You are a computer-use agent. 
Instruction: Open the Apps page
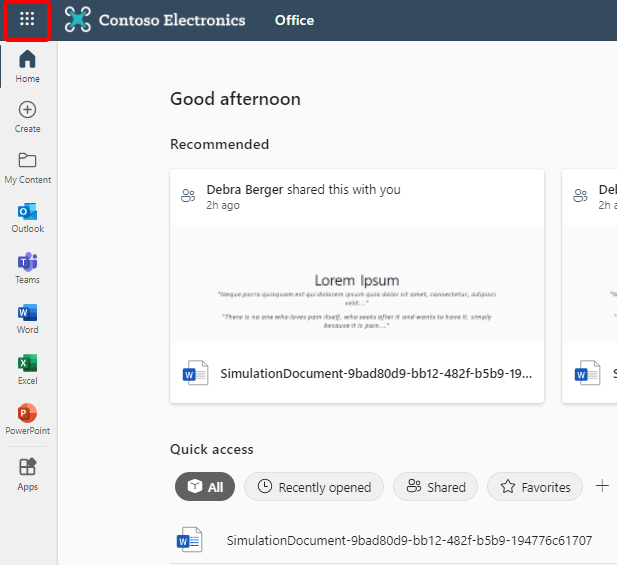[28, 474]
